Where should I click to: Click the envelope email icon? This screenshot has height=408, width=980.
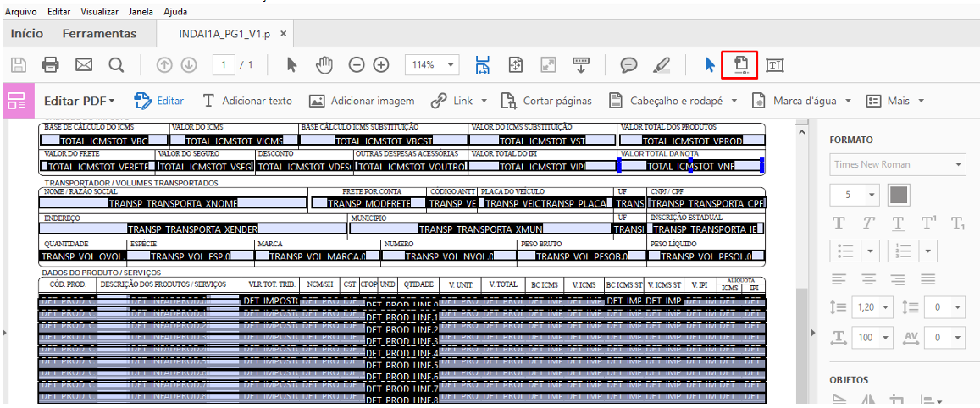coord(84,64)
